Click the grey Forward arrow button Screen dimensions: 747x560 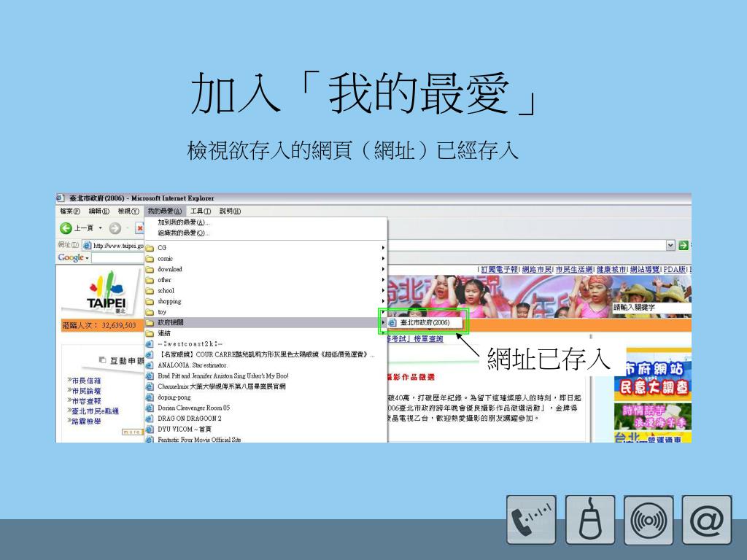click(115, 228)
